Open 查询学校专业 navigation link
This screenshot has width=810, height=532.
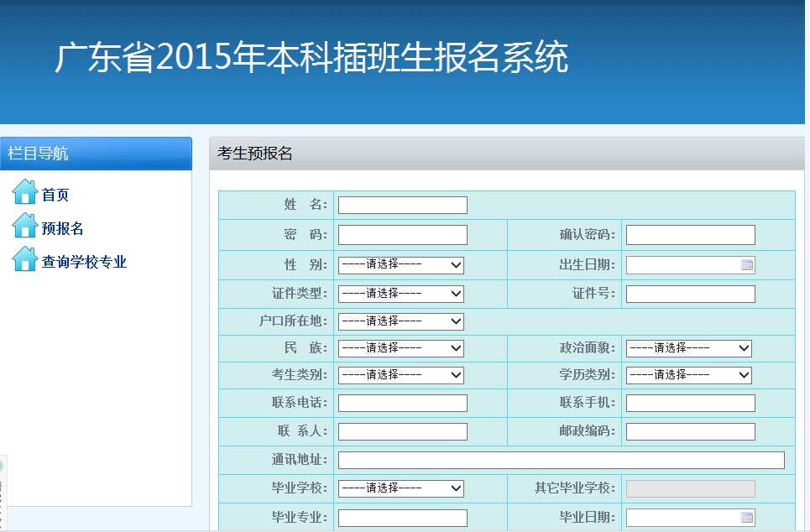(84, 263)
